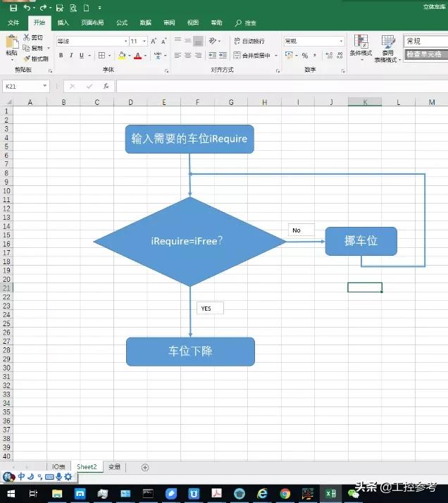Click 合并后居中 Merge and Center button

252,56
